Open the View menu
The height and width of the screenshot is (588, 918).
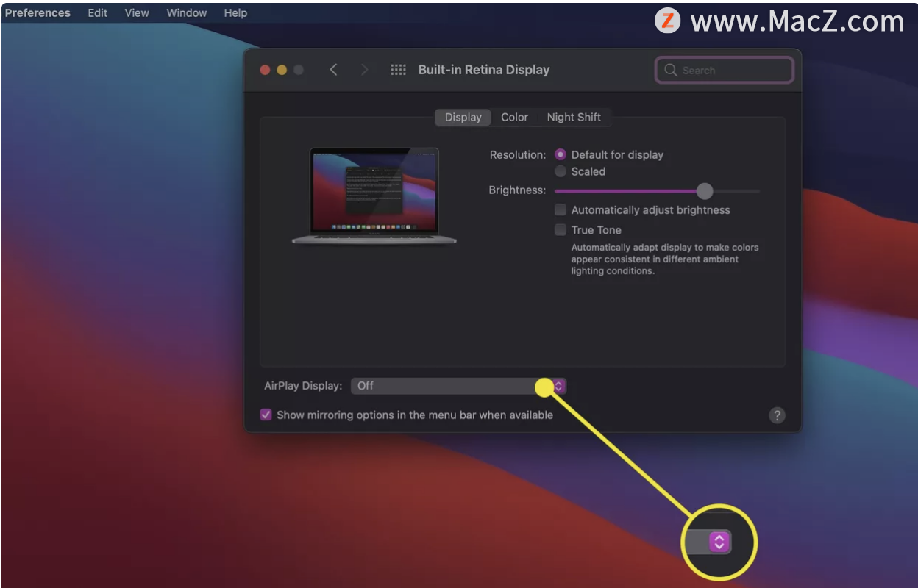pyautogui.click(x=136, y=12)
